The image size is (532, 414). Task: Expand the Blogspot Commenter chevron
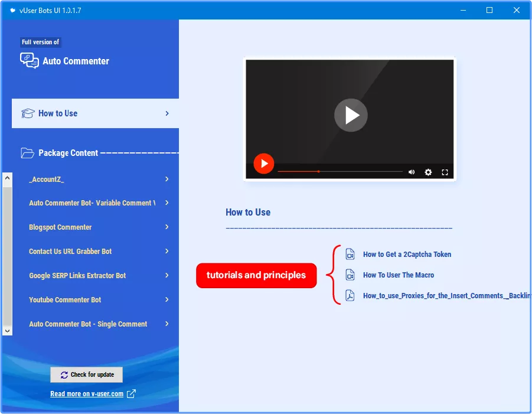pos(167,227)
